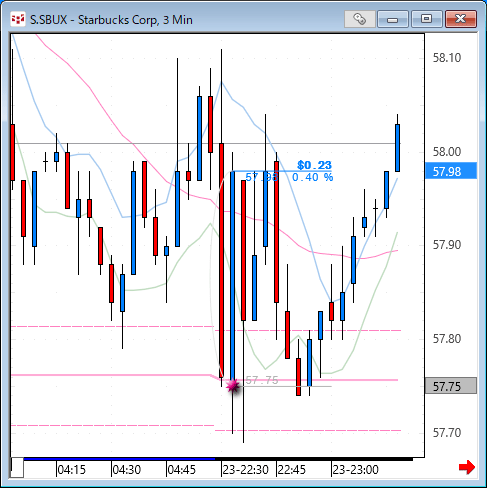Click the 04:15 time axis label

[72, 470]
